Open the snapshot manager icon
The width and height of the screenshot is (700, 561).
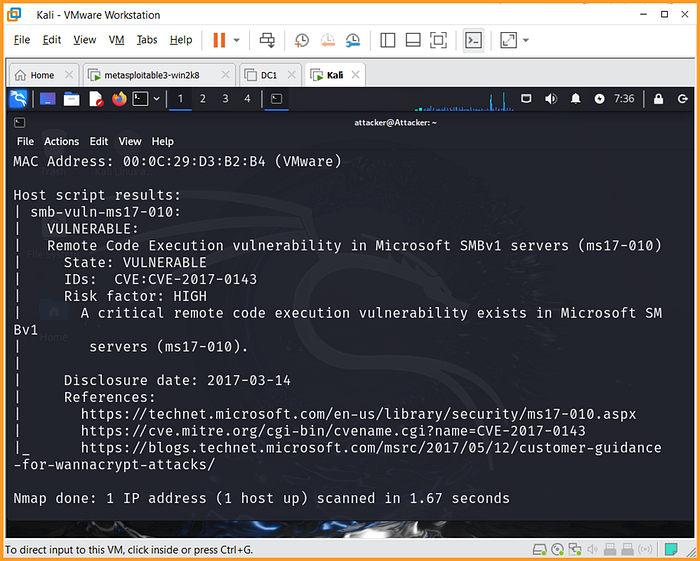[353, 40]
